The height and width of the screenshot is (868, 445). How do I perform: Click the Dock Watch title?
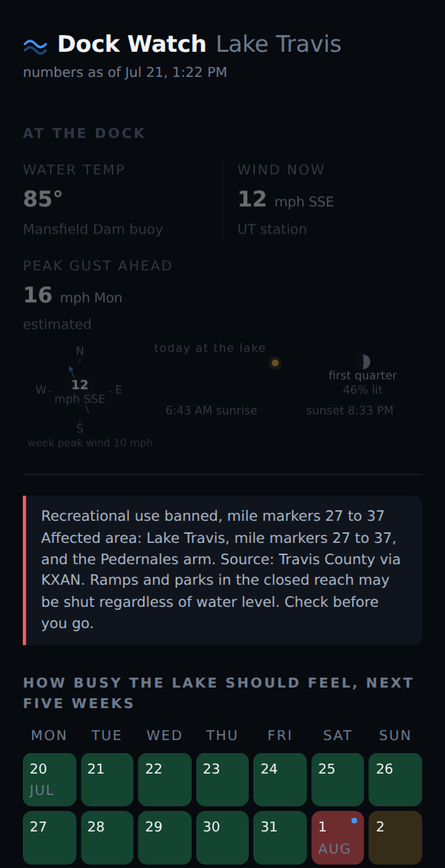point(132,44)
